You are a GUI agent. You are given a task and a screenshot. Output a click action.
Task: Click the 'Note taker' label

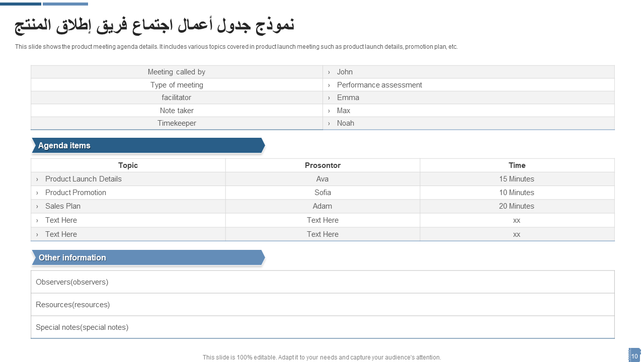point(177,111)
